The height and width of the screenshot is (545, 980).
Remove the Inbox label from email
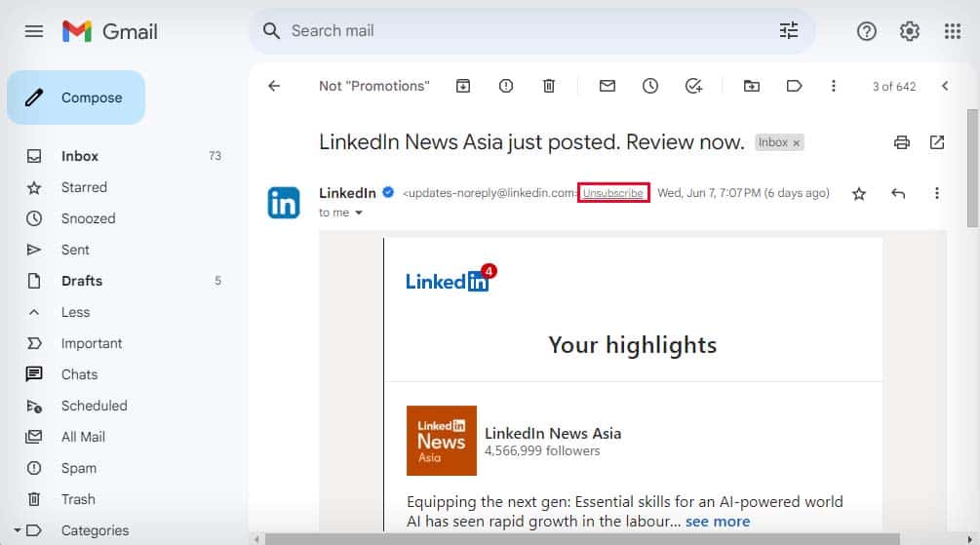tap(797, 143)
